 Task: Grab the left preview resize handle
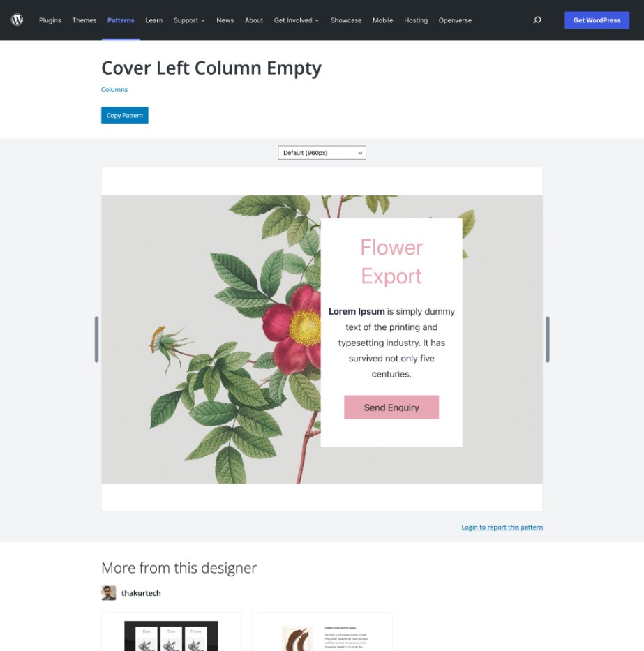pos(96,339)
